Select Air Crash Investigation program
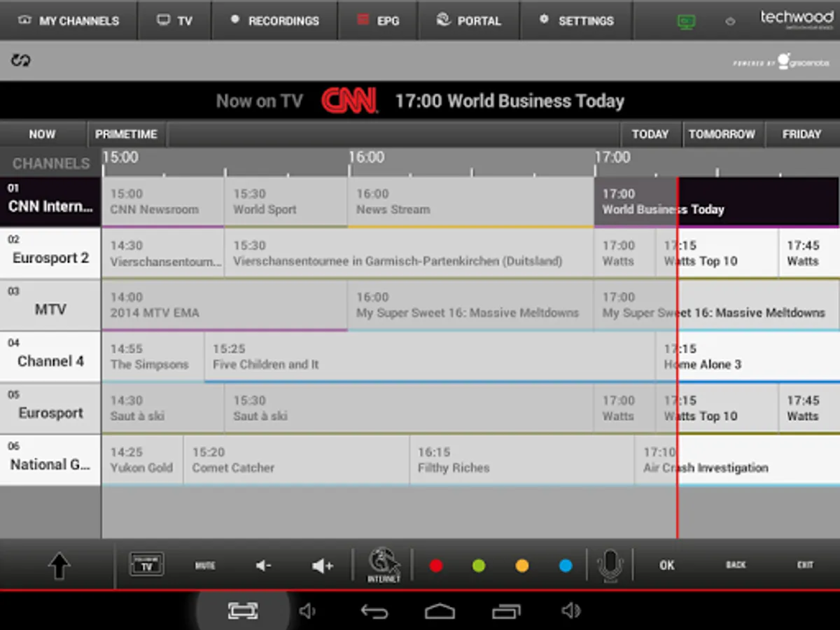This screenshot has height=630, width=840. [x=738, y=460]
